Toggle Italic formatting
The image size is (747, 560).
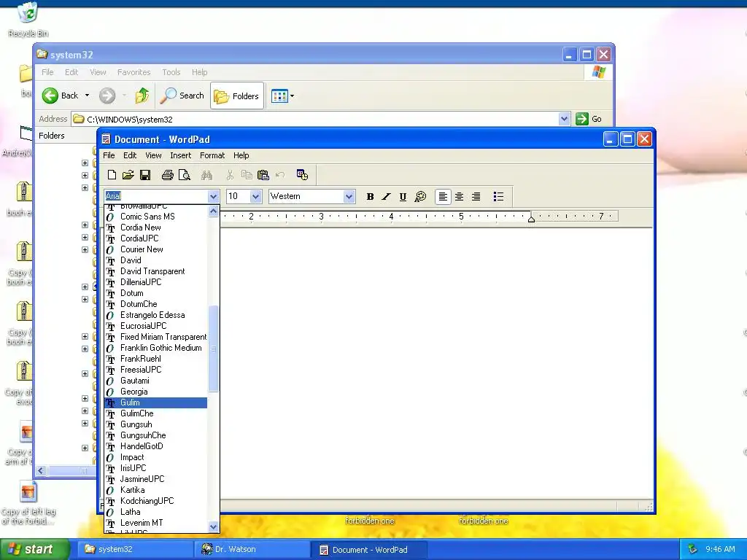pos(387,197)
